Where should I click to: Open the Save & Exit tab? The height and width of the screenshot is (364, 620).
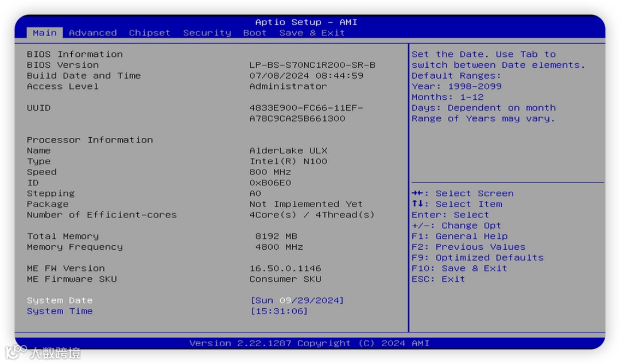pyautogui.click(x=312, y=33)
